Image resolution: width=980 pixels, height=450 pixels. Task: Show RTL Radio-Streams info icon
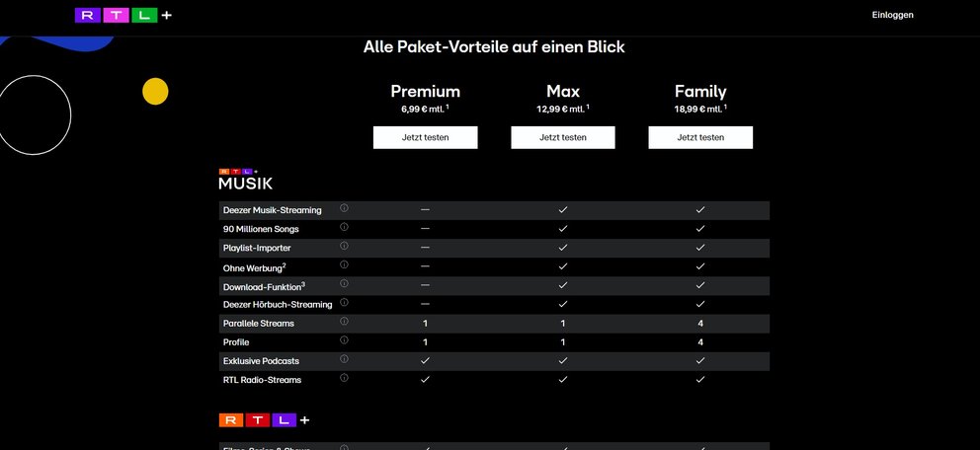click(x=344, y=378)
